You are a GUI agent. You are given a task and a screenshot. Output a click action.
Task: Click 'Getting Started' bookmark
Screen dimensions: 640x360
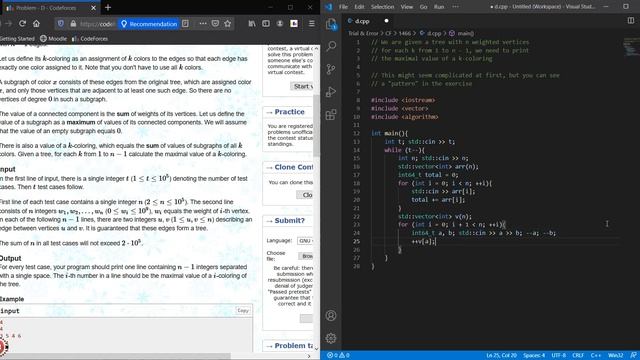(17, 39)
